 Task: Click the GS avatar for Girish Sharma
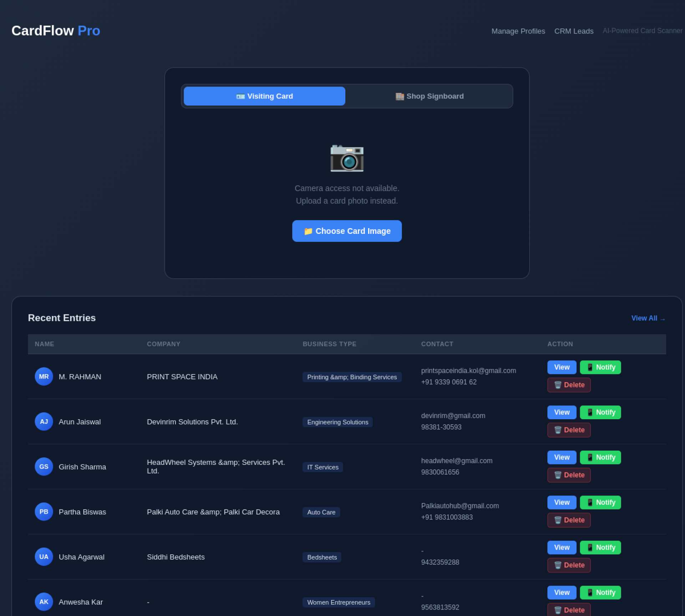44,466
